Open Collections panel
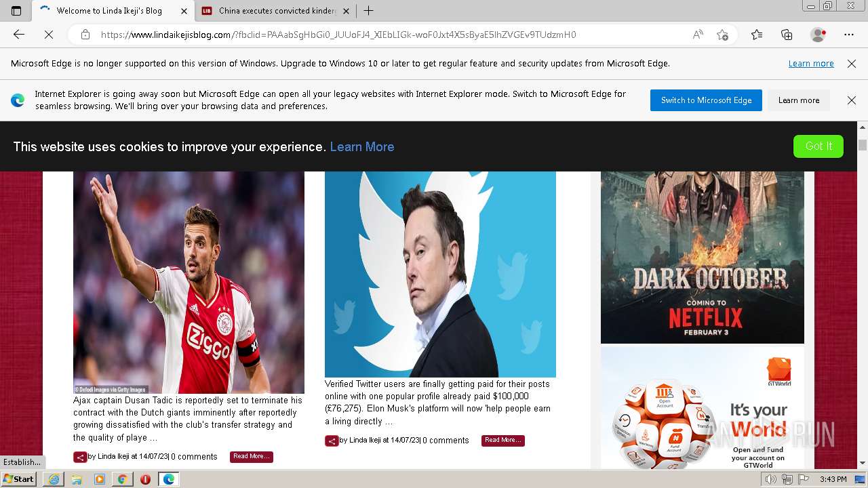This screenshot has width=868, height=488. pyautogui.click(x=787, y=35)
